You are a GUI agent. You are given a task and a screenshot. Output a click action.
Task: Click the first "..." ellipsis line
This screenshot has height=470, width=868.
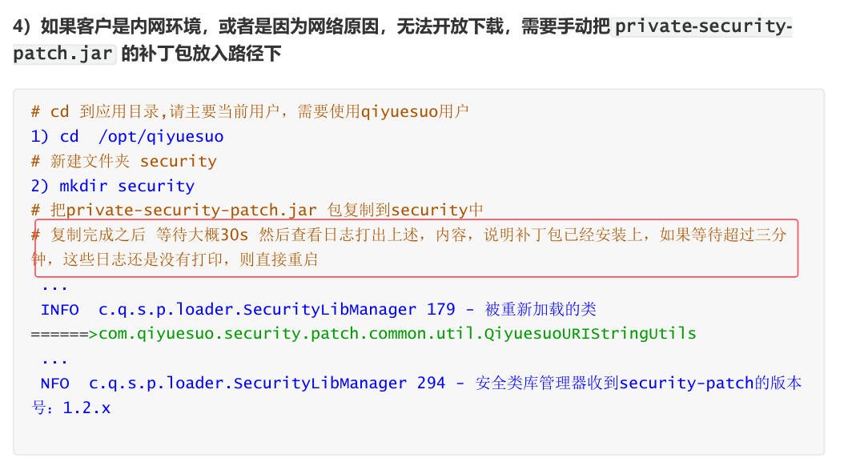tap(54, 285)
